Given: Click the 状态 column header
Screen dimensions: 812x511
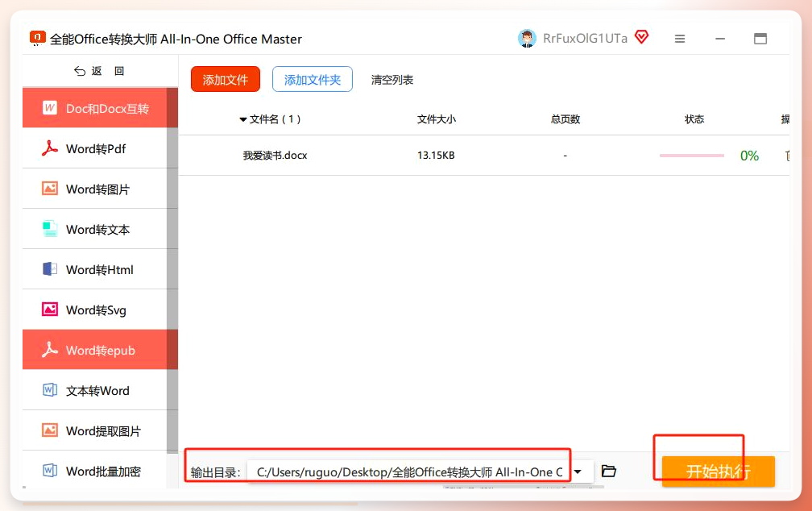Looking at the screenshot, I should 694,120.
